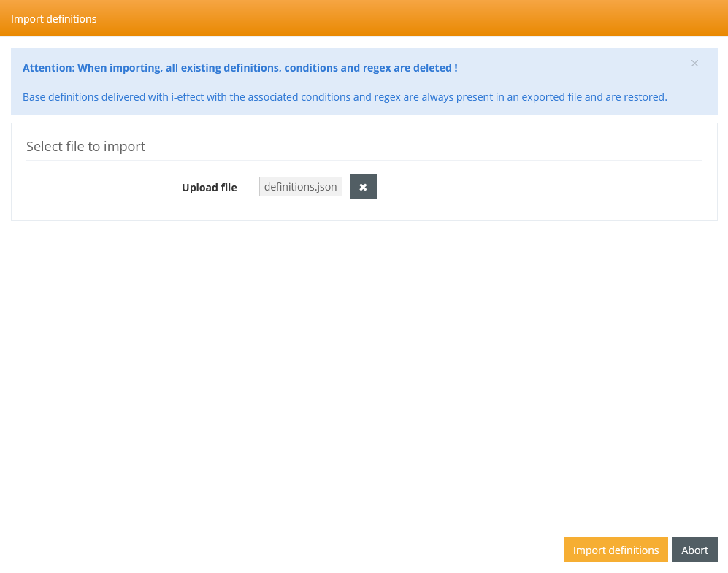728x573 pixels.
Task: Click the Import definitions button
Action: click(x=616, y=550)
